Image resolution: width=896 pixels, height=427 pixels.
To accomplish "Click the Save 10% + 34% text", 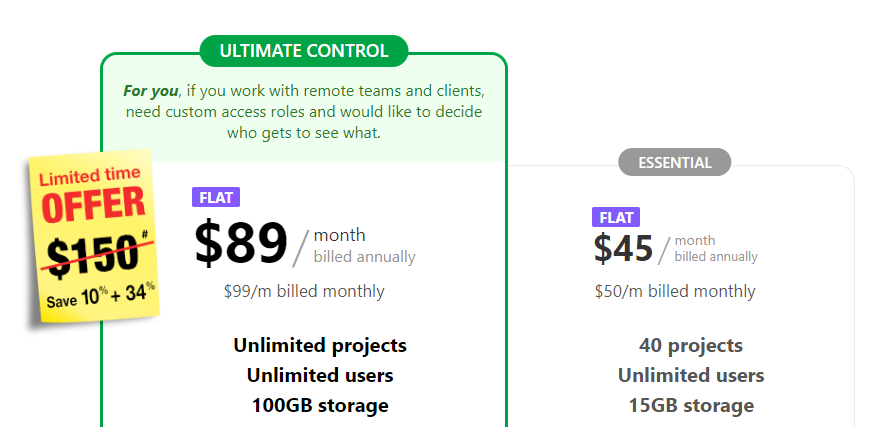I will (x=101, y=296).
